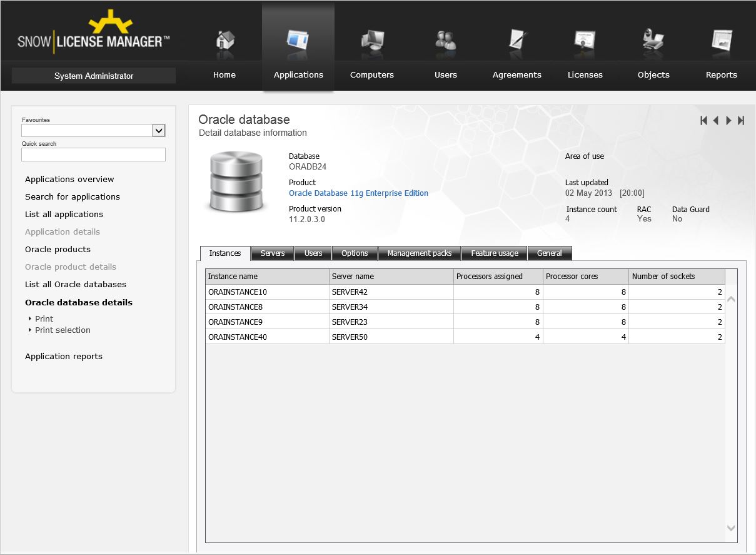756x555 pixels.
Task: Open the Home house icon
Action: [x=224, y=40]
